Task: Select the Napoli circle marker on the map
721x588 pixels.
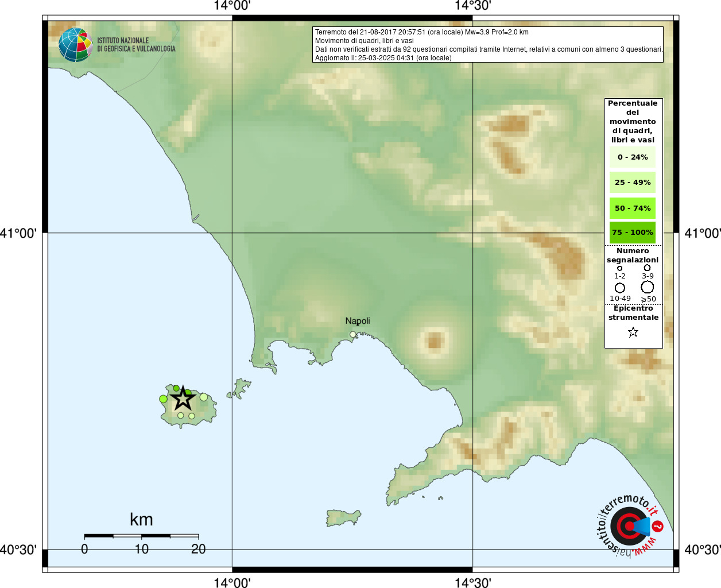Action: 353,334
